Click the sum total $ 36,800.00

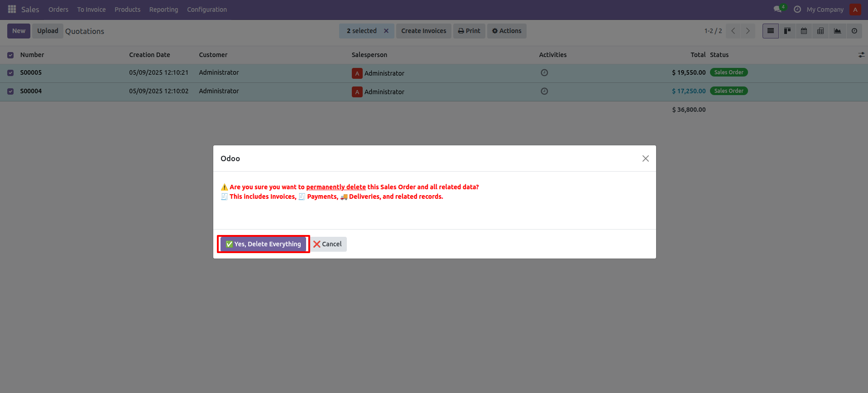(689, 110)
